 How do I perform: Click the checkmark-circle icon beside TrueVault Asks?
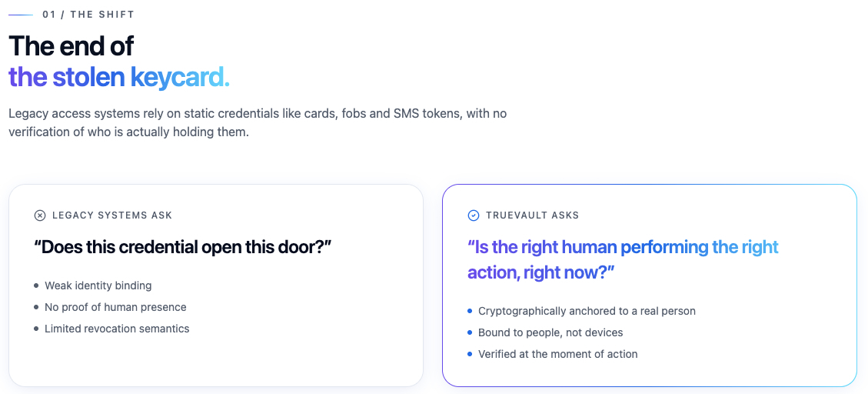[474, 215]
